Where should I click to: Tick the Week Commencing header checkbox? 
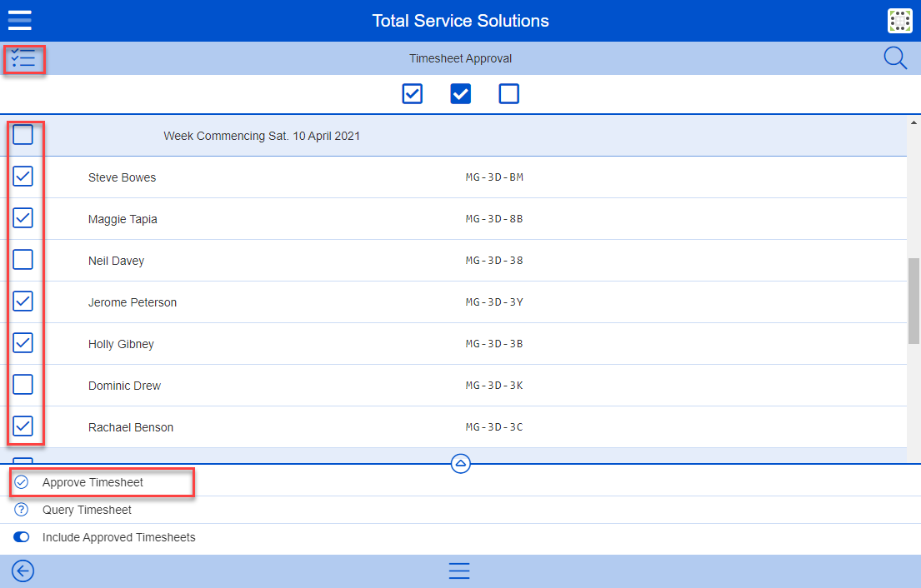coord(23,135)
